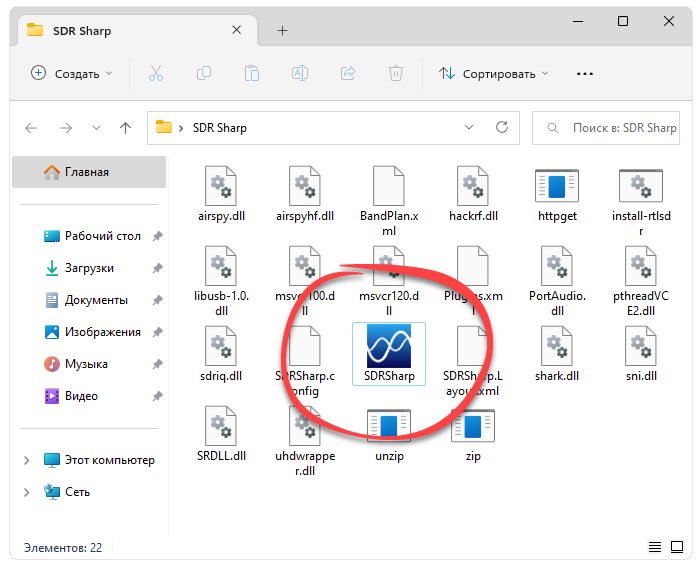Open the more options ellipsis menu
Screen dimensions: 698x565
coord(585,73)
